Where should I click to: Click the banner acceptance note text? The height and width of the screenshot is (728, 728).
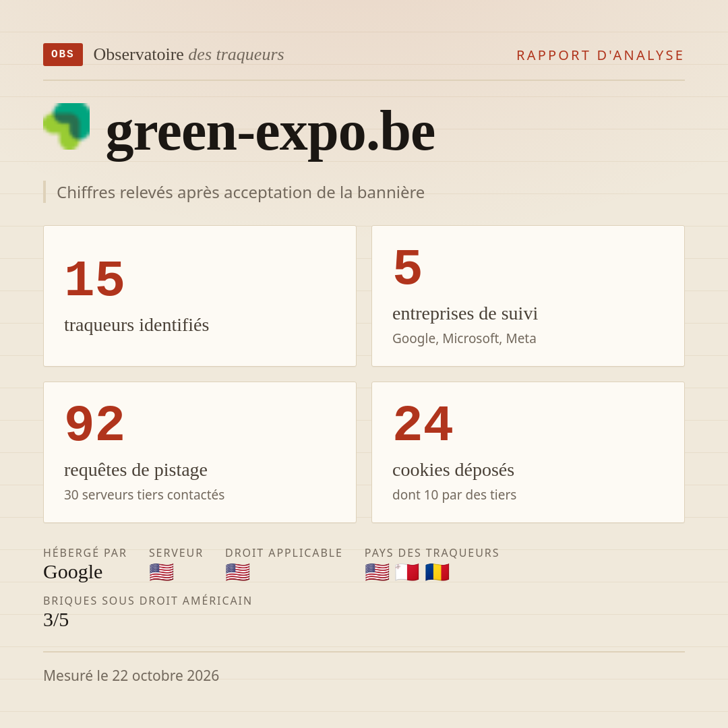click(x=241, y=192)
